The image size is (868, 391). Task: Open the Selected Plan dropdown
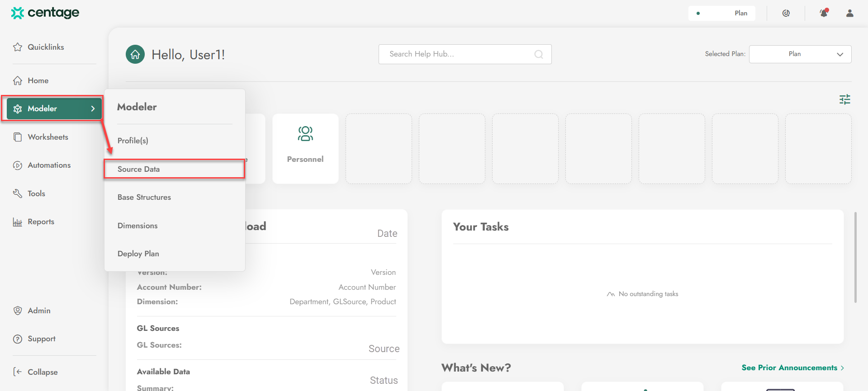[x=800, y=54]
